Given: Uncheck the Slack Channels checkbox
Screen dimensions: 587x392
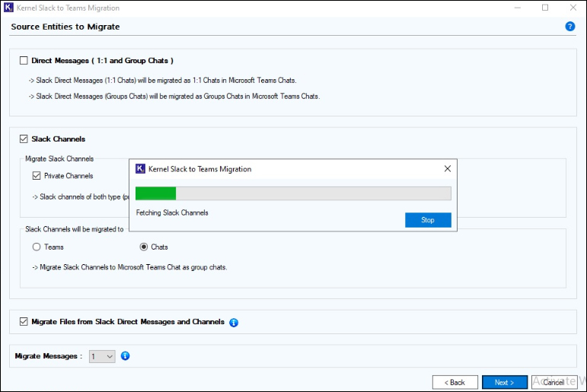Looking at the screenshot, I should (x=24, y=139).
